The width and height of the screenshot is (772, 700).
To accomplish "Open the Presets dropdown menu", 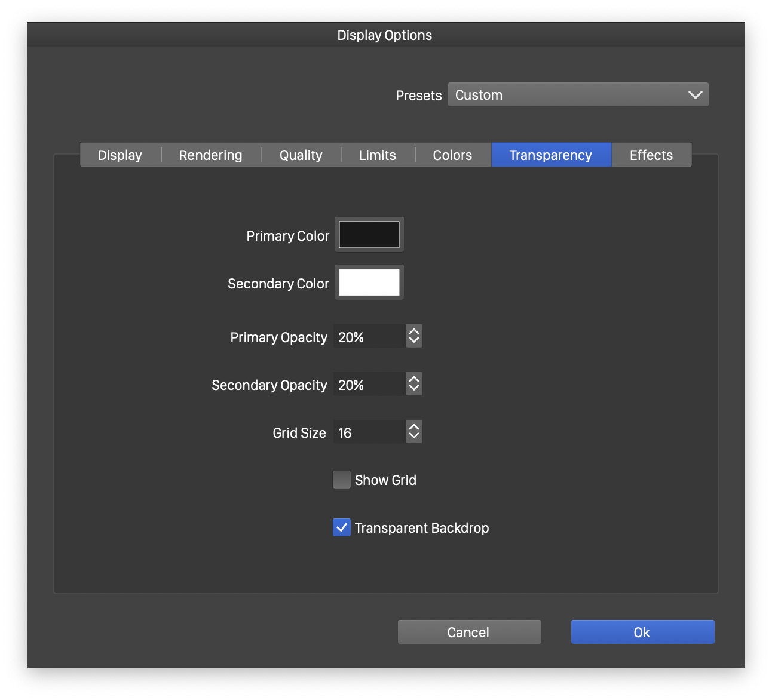I will point(578,95).
